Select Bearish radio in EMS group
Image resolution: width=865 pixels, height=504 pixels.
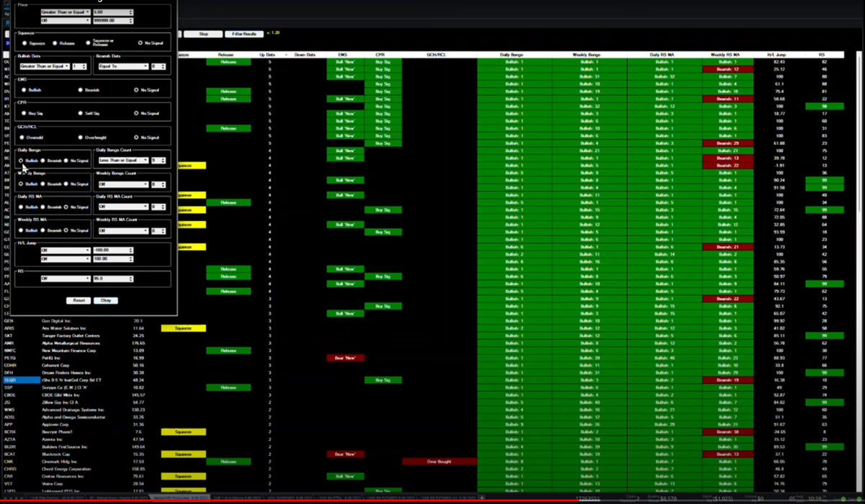(81, 90)
